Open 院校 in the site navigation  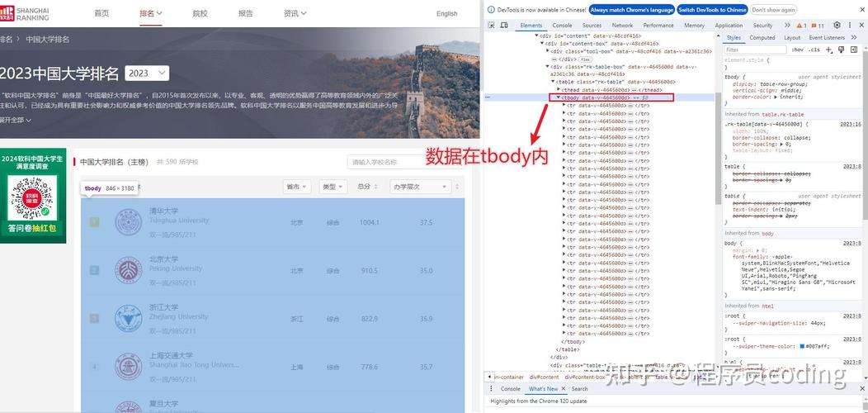pyautogui.click(x=200, y=13)
